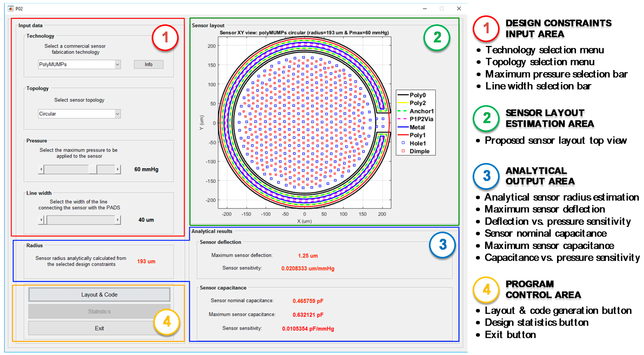Click the line width slider left arrow
Screen dimensions: 644x355
tap(41, 220)
